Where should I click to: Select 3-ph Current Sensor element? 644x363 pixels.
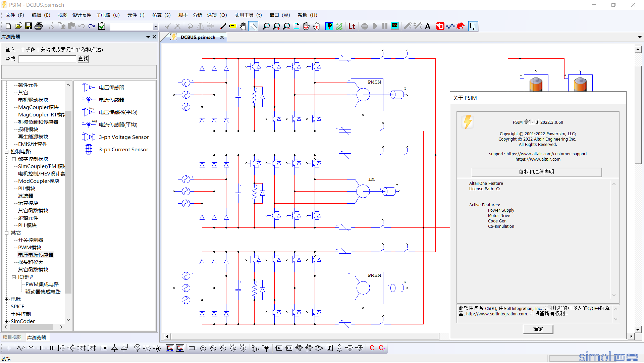point(115,150)
